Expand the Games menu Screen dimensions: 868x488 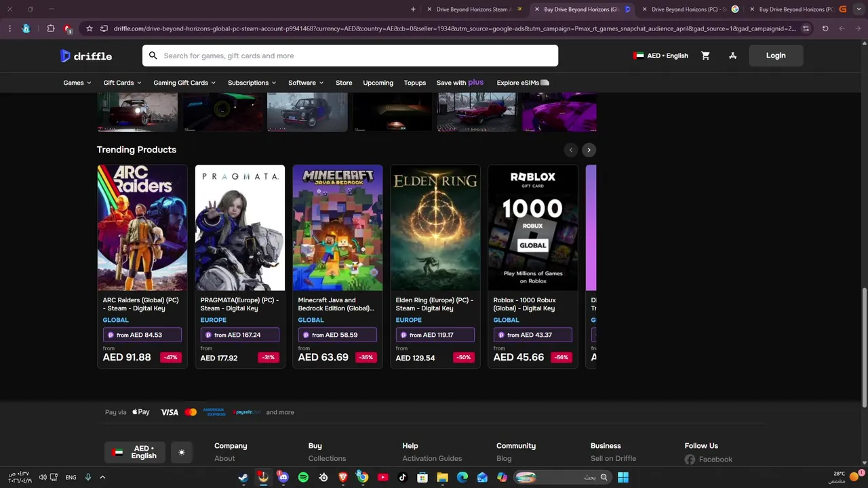pos(77,83)
